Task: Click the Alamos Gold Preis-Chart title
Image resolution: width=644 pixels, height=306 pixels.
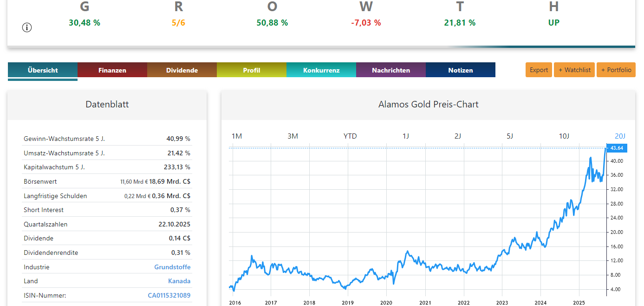Action: pyautogui.click(x=428, y=105)
